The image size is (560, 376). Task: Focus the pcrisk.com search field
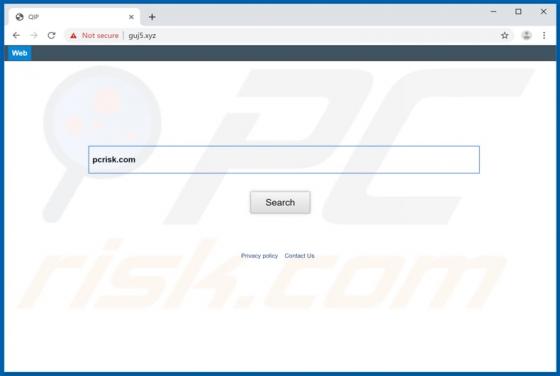point(284,160)
